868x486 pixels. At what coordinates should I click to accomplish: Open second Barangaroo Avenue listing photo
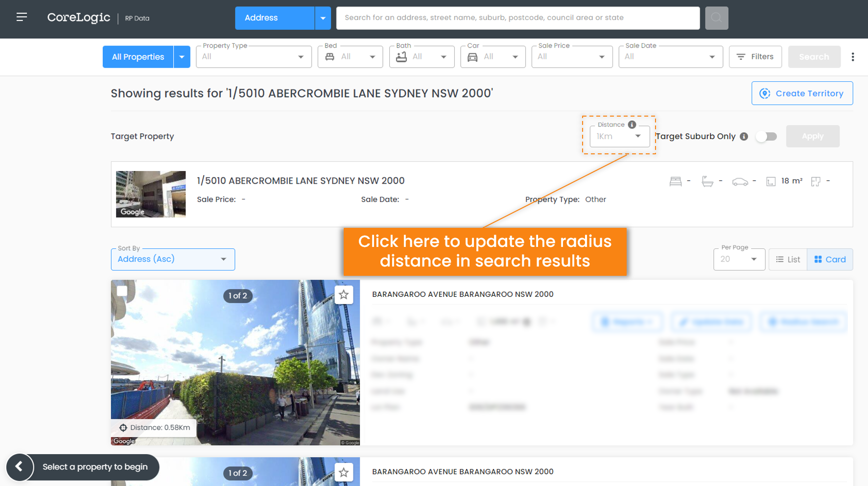[x=235, y=472]
